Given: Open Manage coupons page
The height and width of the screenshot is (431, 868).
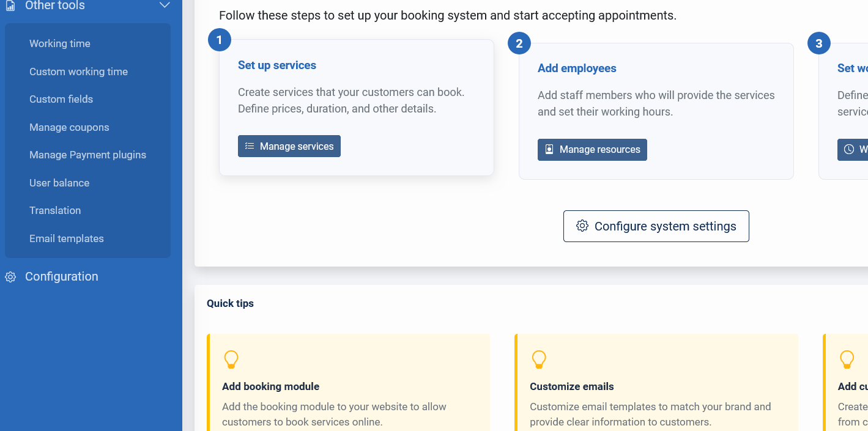Looking at the screenshot, I should pos(69,127).
